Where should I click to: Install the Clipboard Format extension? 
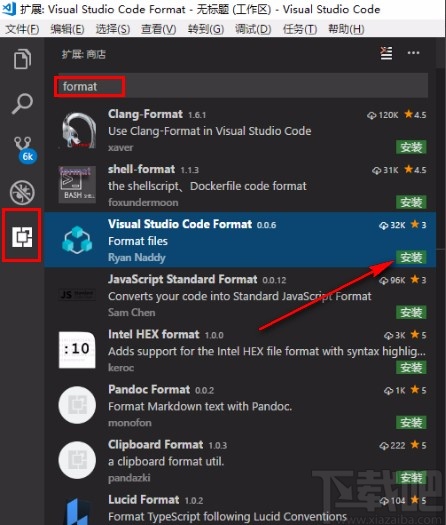[x=411, y=477]
